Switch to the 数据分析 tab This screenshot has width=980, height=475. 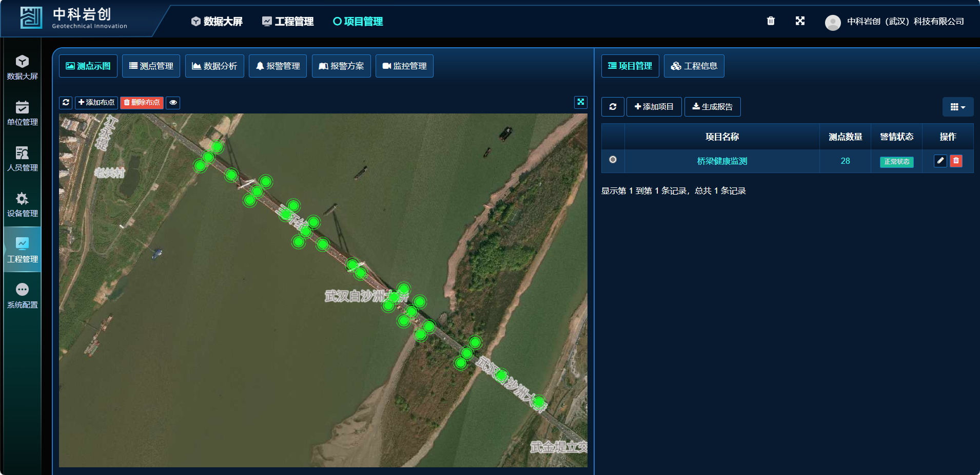point(214,66)
